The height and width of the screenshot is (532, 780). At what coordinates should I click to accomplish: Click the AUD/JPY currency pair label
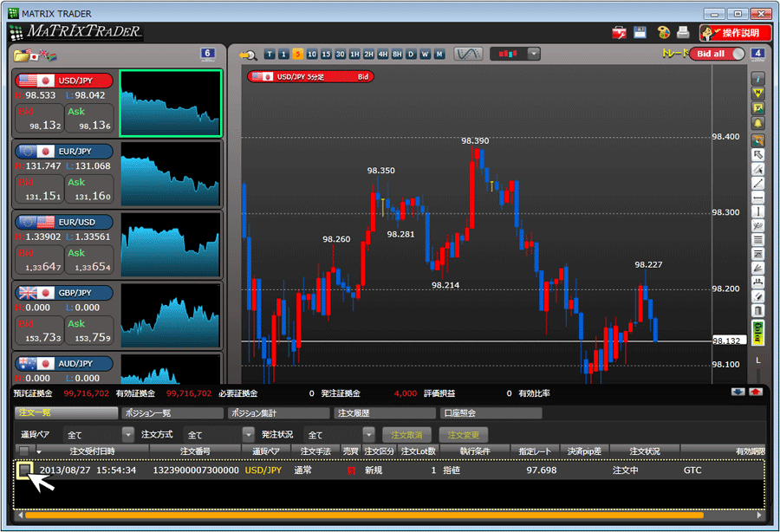coord(64,363)
